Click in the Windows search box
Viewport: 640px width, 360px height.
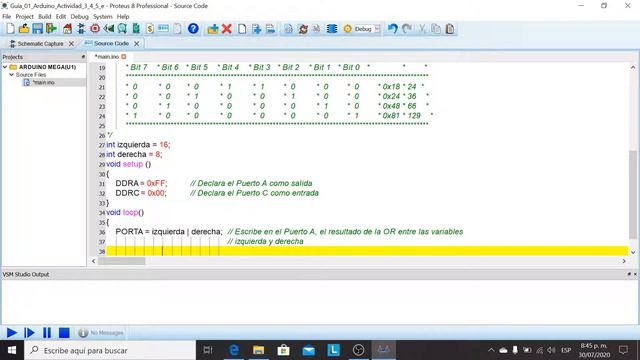[x=110, y=350]
